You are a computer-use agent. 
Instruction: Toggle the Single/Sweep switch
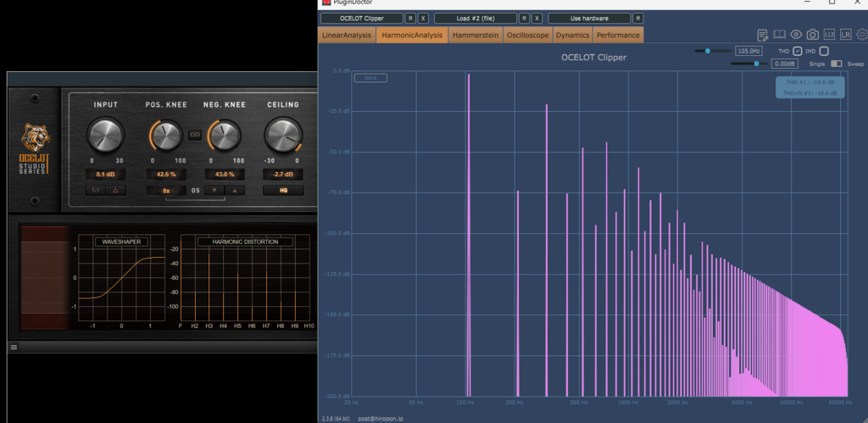click(x=837, y=64)
